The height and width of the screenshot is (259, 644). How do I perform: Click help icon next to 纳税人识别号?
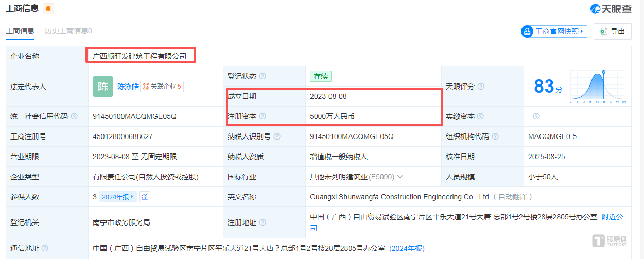(277, 136)
